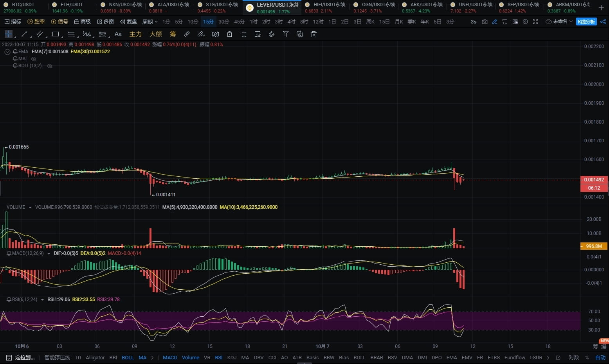The height and width of the screenshot is (364, 609).
Task: Open chart settings hexagon icon
Action: coord(525,22)
